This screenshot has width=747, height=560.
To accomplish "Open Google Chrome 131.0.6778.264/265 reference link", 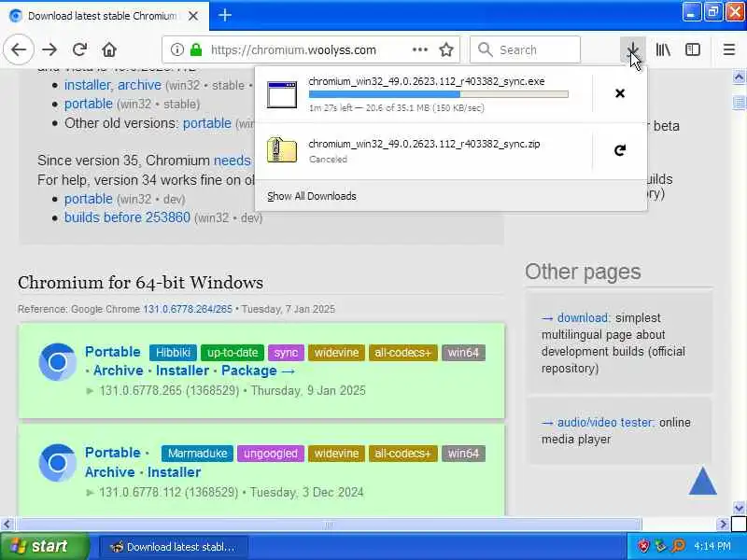I will tap(188, 309).
